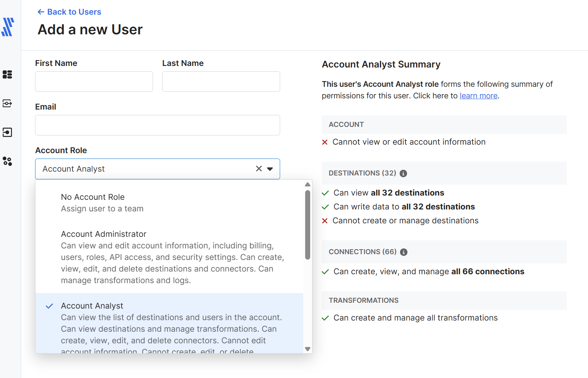Open the learn more link
Screen dimensions: 588x378
pos(478,96)
